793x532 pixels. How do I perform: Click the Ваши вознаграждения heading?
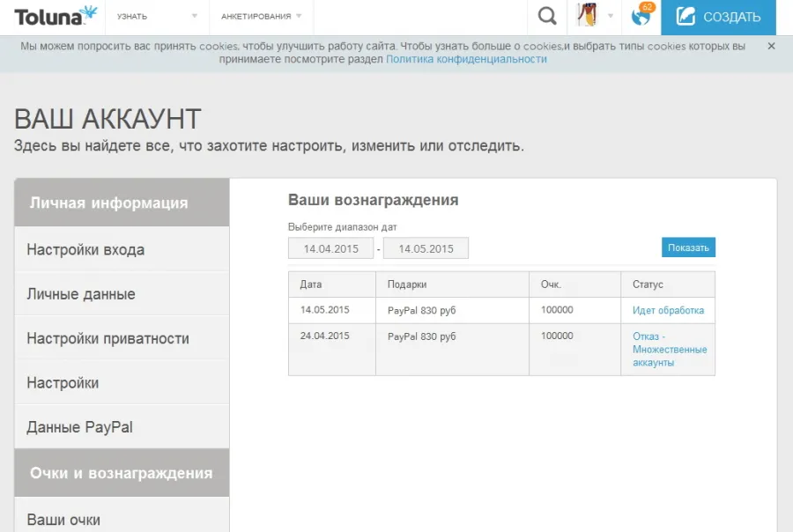374,200
